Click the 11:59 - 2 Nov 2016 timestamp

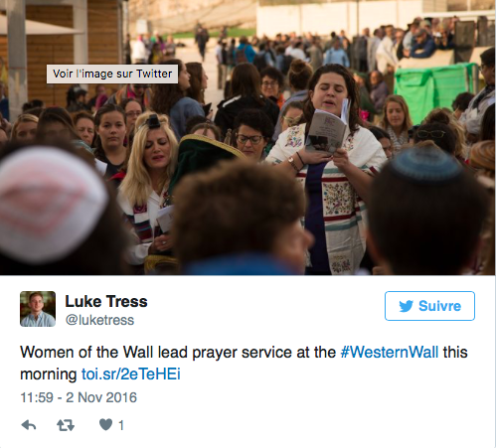click(79, 397)
